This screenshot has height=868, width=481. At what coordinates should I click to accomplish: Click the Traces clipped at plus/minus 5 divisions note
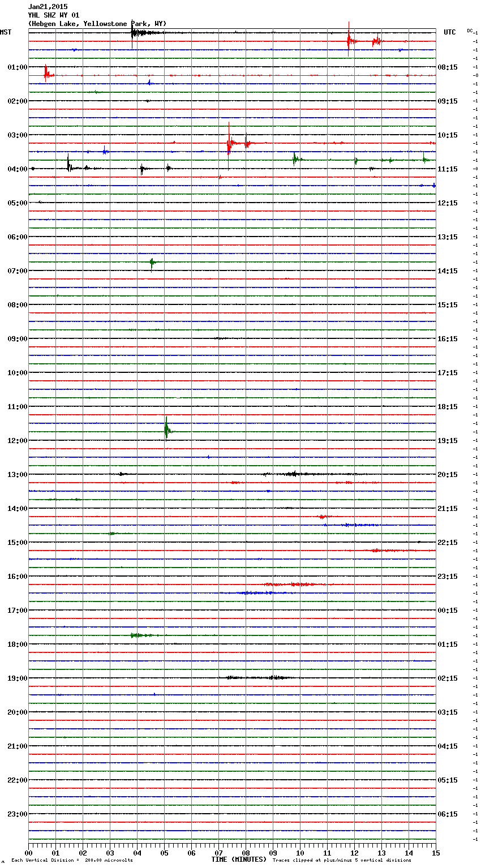coord(342,861)
